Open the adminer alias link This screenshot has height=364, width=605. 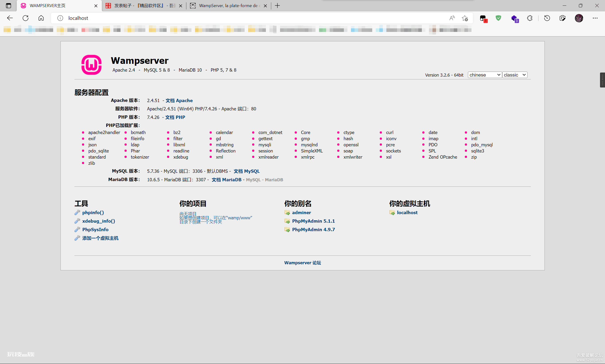301,212
